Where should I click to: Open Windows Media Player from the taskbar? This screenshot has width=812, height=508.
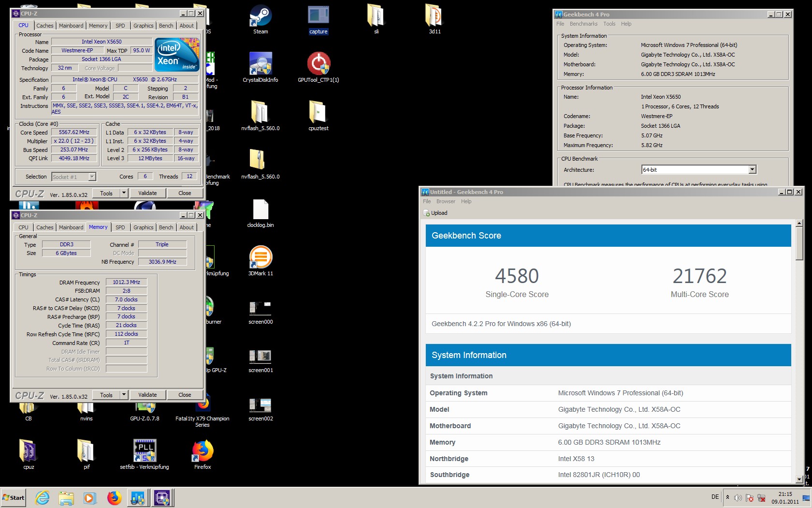click(90, 497)
